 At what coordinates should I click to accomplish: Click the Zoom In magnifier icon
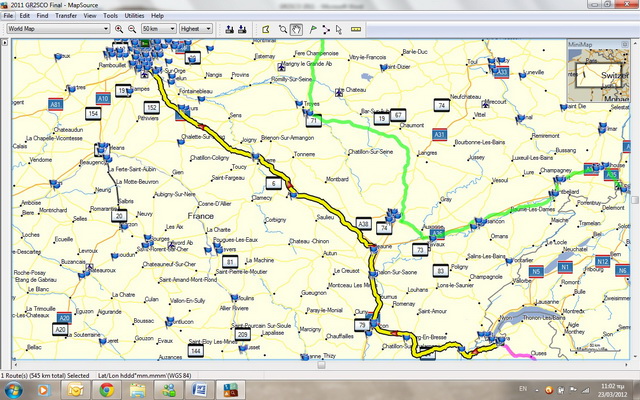[120, 29]
